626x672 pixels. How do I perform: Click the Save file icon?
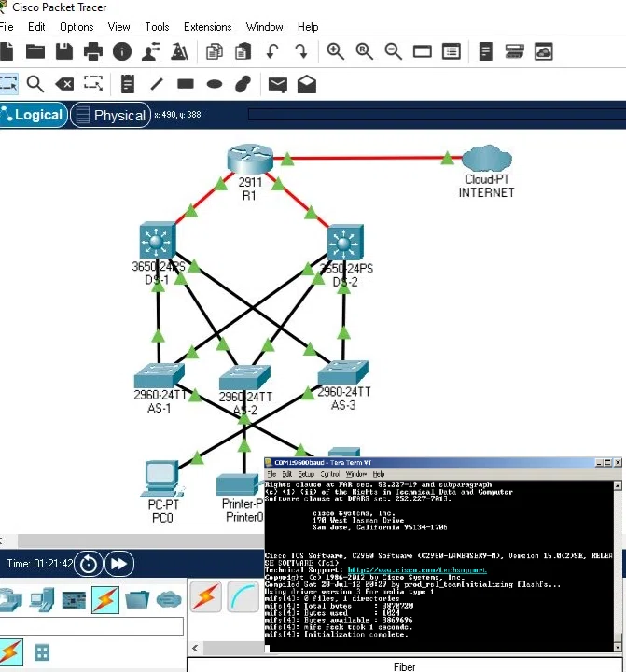coord(64,51)
